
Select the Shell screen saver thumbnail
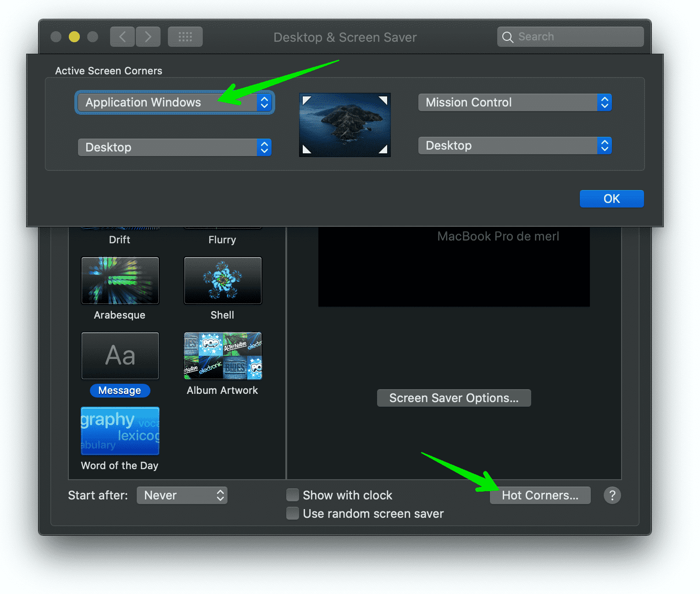[x=223, y=280]
